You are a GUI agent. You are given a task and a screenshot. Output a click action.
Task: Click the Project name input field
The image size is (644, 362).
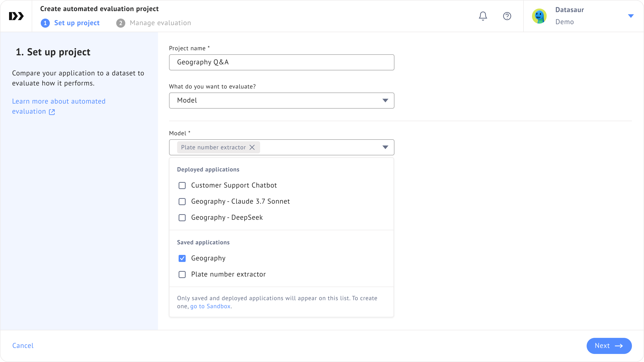point(281,62)
